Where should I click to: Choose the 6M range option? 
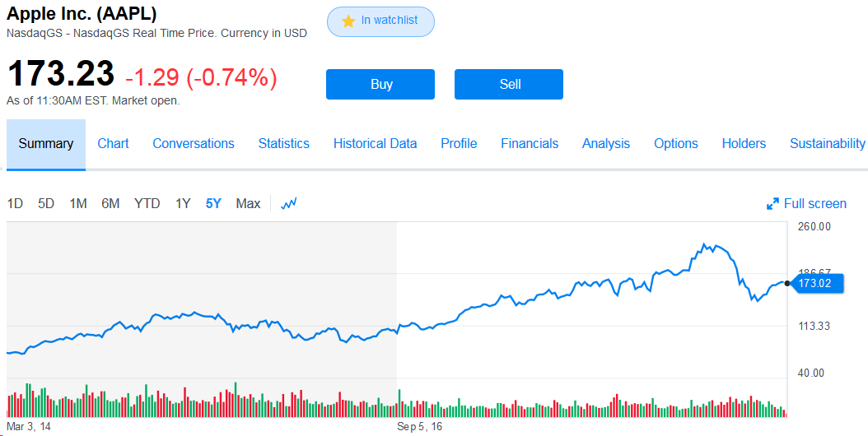click(x=110, y=204)
